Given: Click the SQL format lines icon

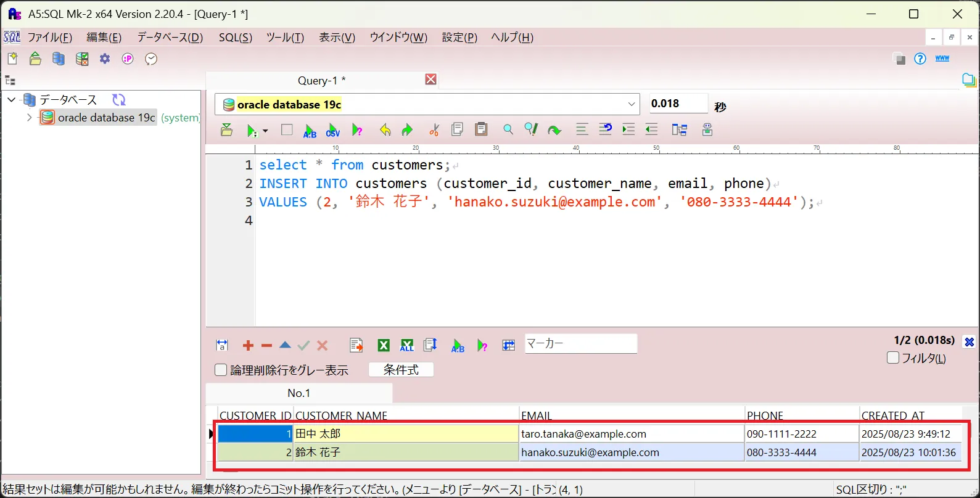Looking at the screenshot, I should point(582,129).
